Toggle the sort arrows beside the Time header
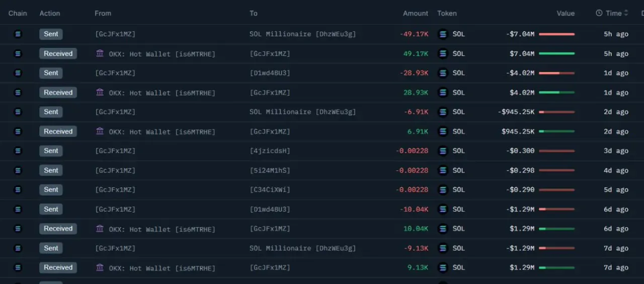The width and height of the screenshot is (644, 284). (x=626, y=13)
